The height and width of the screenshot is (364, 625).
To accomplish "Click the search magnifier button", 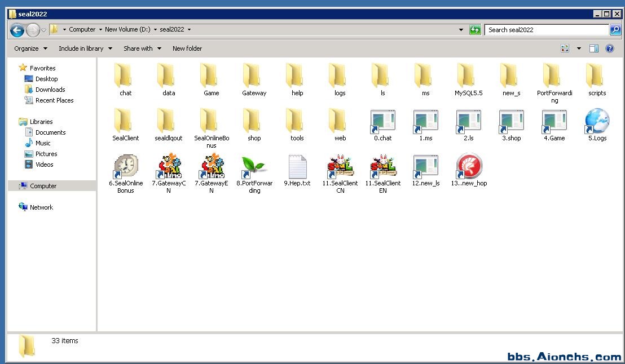I will tap(615, 29).
